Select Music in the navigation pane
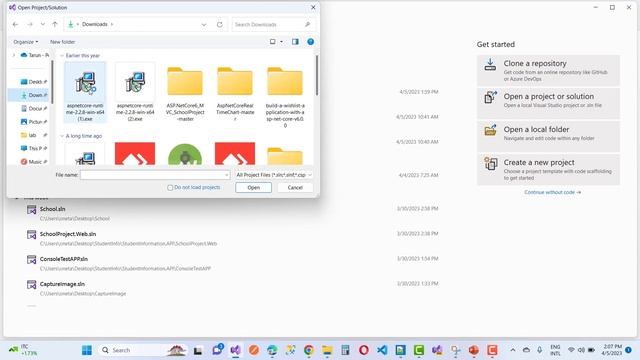 coord(33,162)
